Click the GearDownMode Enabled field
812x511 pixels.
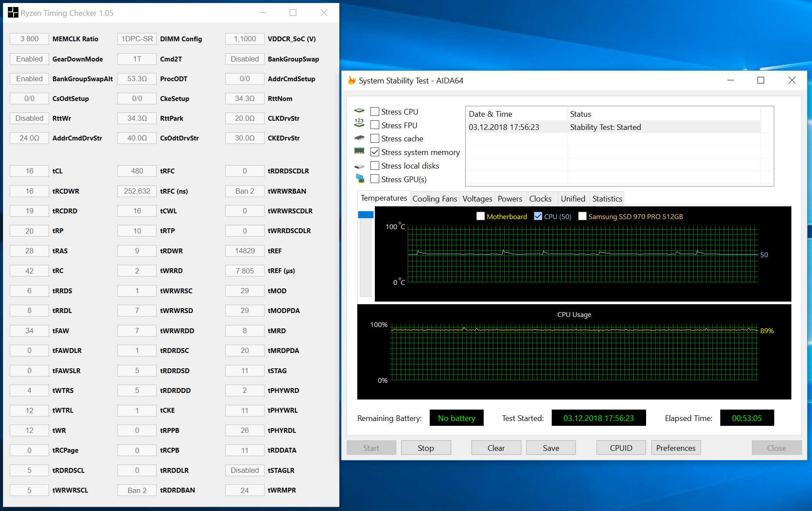point(29,59)
